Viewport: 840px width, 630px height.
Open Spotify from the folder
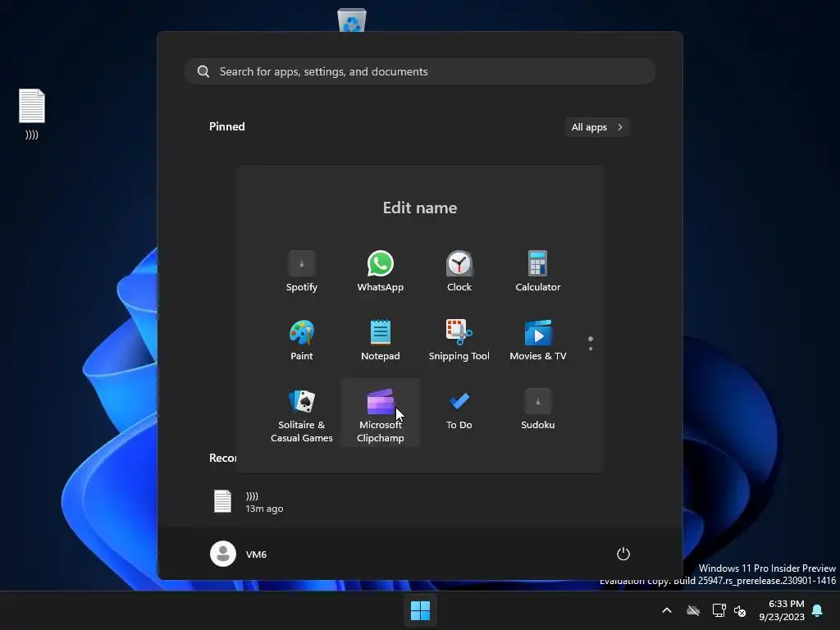tap(302, 272)
